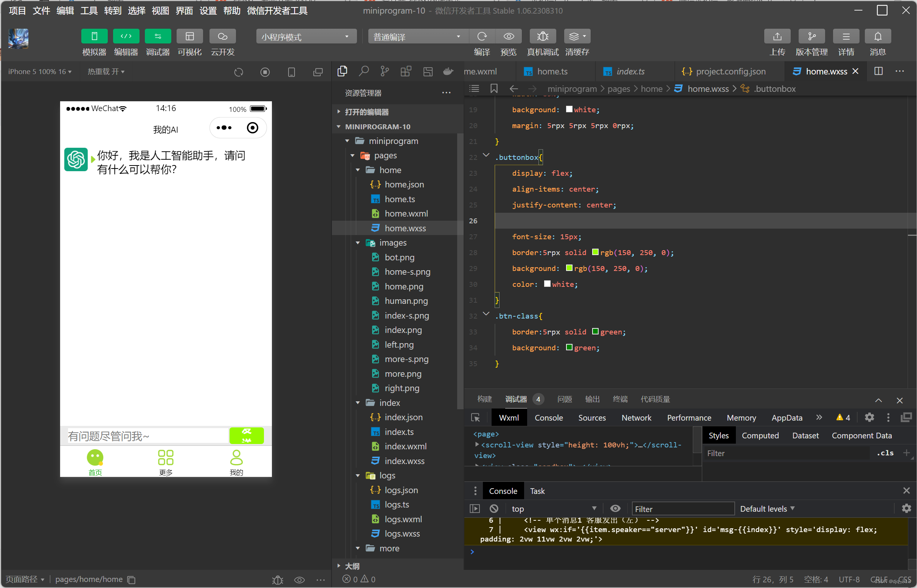Click the split editor icon

click(x=878, y=71)
